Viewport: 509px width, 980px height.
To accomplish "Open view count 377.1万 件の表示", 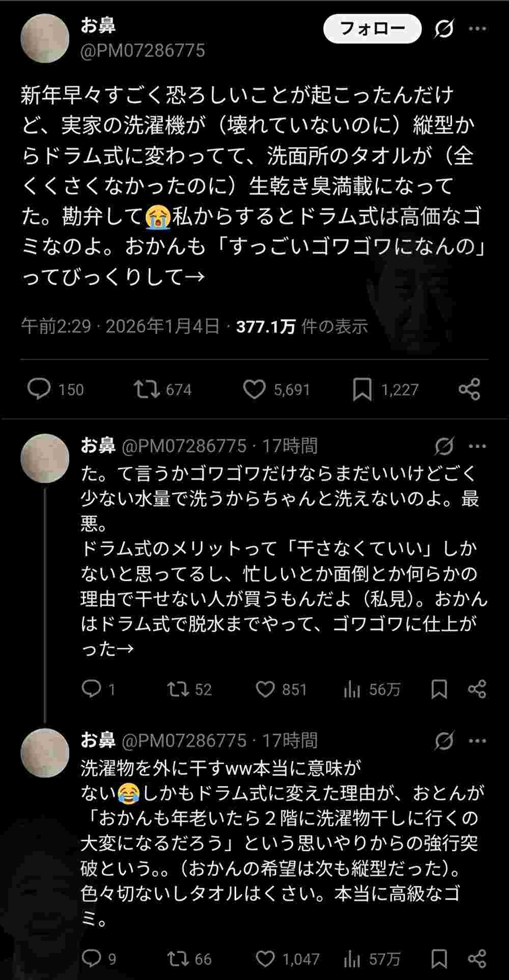I will [301, 326].
